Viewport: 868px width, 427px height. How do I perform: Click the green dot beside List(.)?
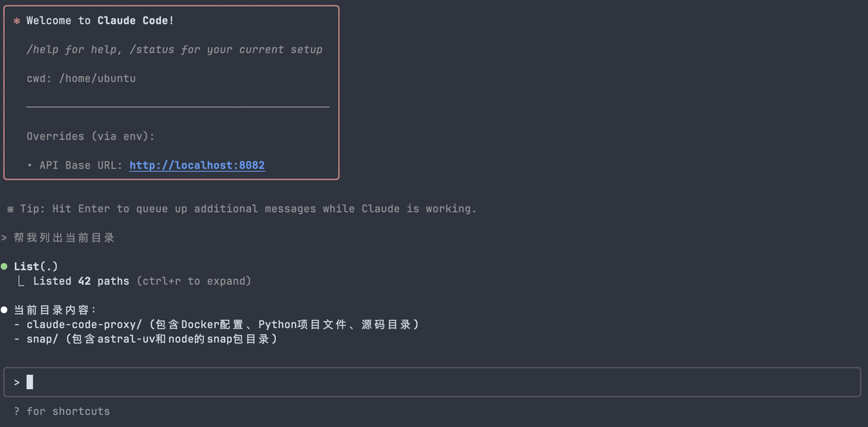pos(4,266)
